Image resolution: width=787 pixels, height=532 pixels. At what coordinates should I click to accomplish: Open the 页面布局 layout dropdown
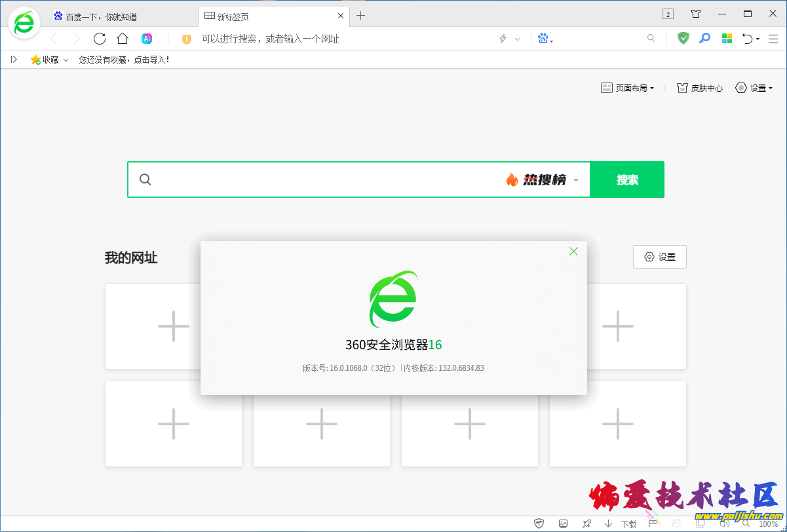point(627,87)
